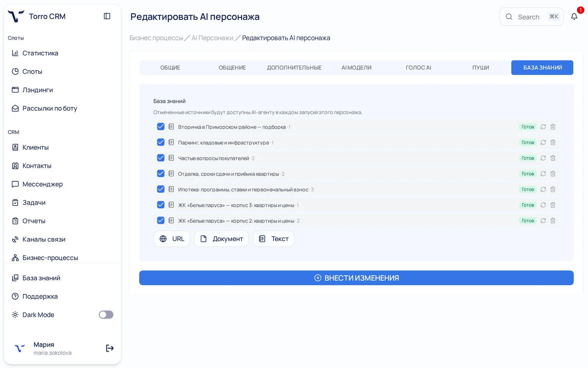Delete the корпус 3 source

point(553,205)
